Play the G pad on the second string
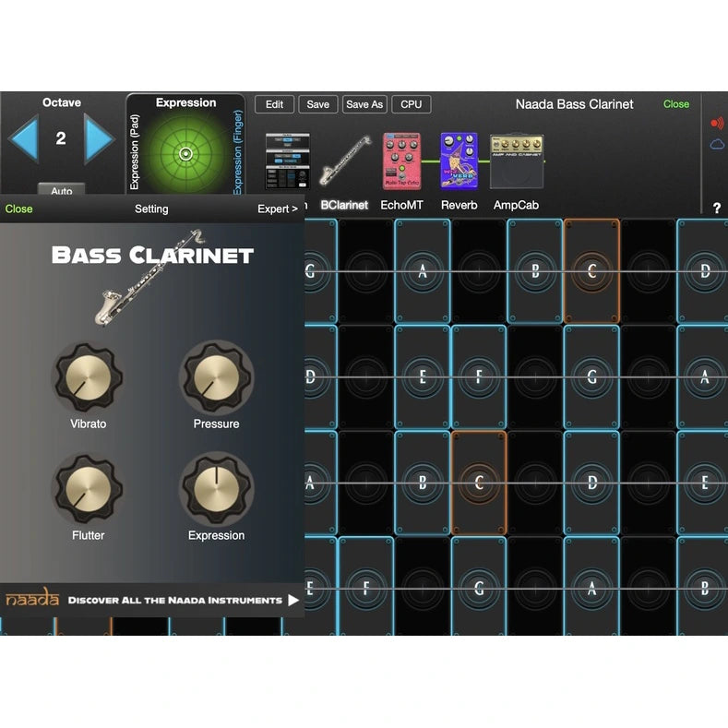 point(591,377)
